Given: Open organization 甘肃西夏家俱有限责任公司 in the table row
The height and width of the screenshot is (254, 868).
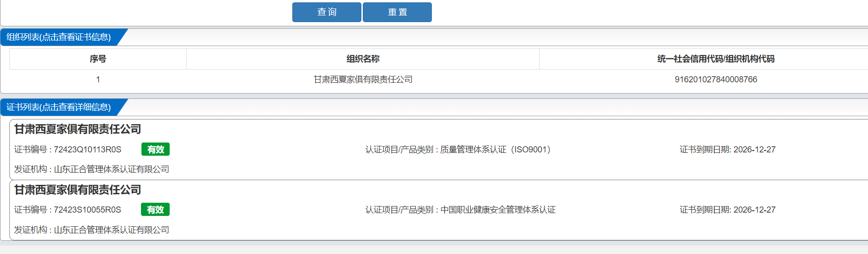Looking at the screenshot, I should (363, 79).
